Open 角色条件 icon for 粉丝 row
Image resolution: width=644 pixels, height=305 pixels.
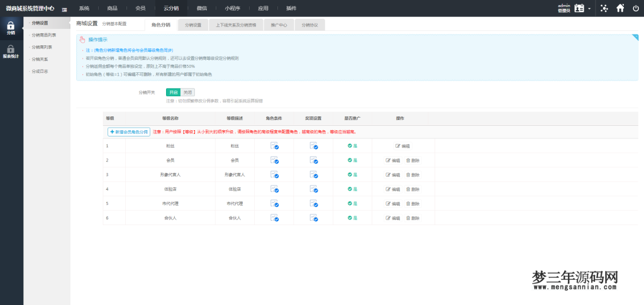coord(274,145)
